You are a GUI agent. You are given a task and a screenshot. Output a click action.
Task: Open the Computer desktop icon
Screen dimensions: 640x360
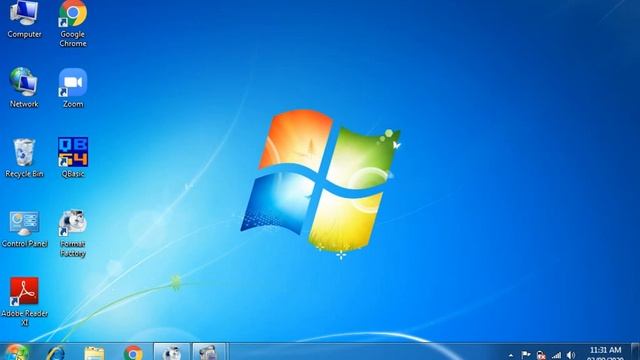[24, 18]
